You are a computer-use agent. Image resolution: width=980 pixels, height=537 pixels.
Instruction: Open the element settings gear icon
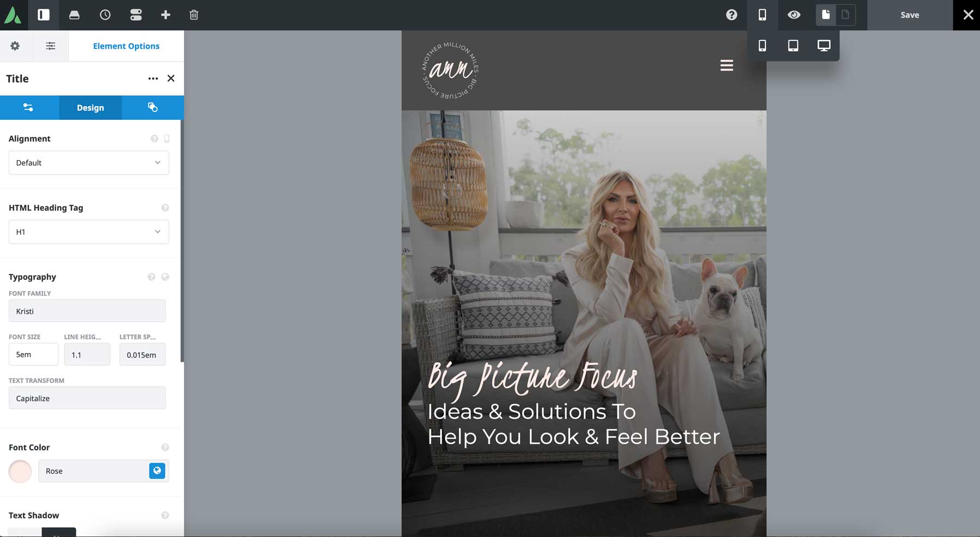(x=15, y=46)
